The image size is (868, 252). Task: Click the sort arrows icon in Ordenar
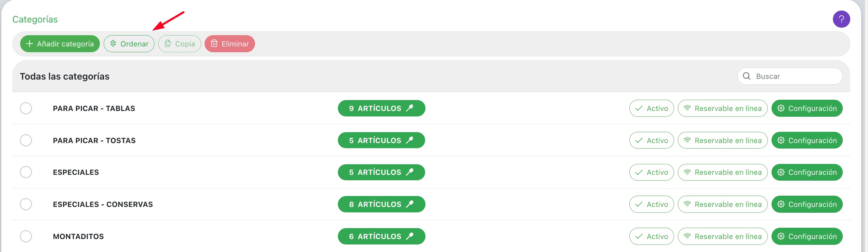tap(113, 44)
